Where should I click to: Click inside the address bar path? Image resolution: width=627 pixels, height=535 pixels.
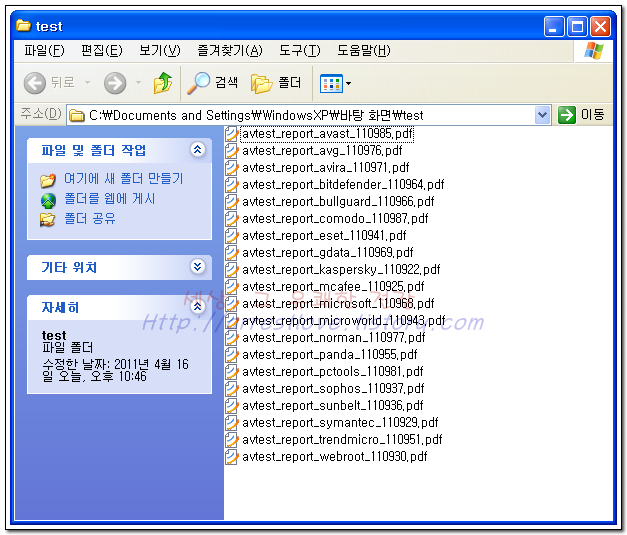click(x=256, y=116)
